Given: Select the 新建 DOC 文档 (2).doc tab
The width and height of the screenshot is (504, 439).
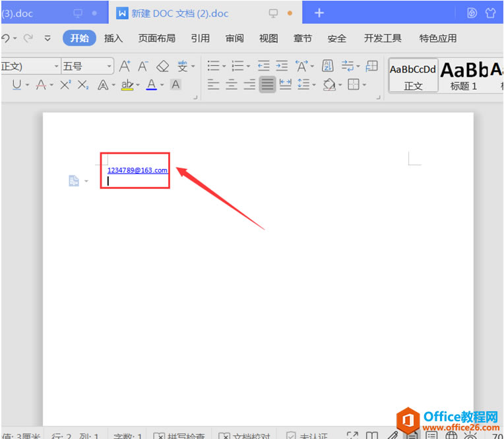Looking at the screenshot, I should tap(205, 13).
